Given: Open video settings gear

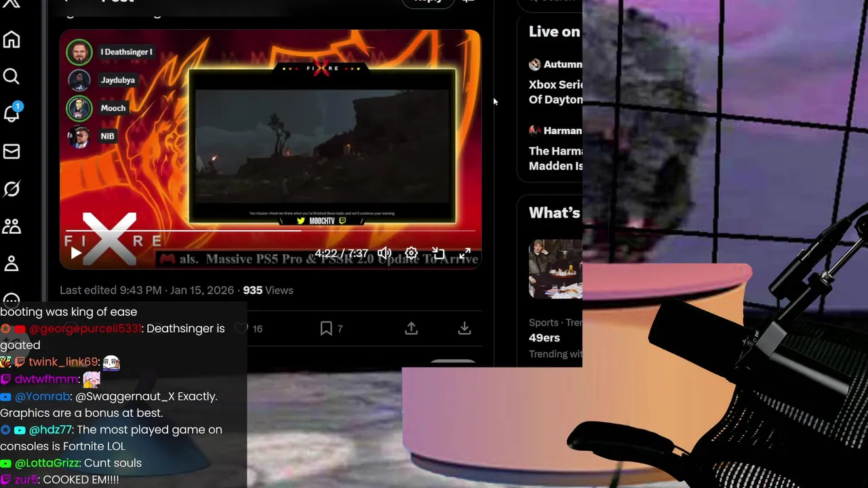Looking at the screenshot, I should [411, 253].
